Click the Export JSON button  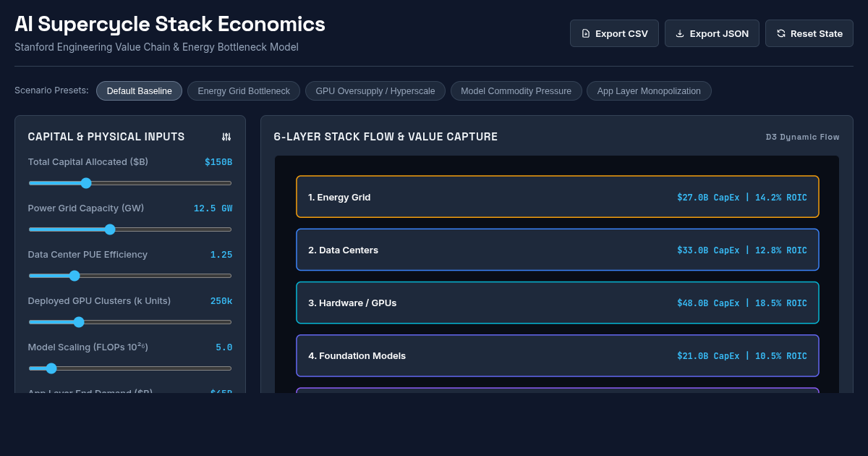[712, 33]
